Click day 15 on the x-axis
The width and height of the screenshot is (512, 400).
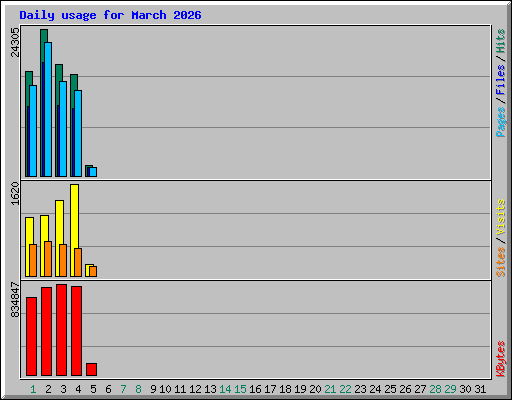click(240, 389)
